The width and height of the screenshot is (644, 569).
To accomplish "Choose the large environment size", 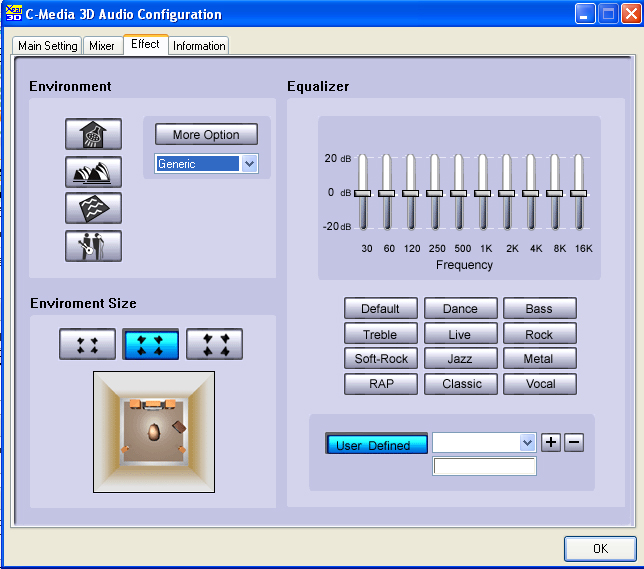I will click(214, 344).
